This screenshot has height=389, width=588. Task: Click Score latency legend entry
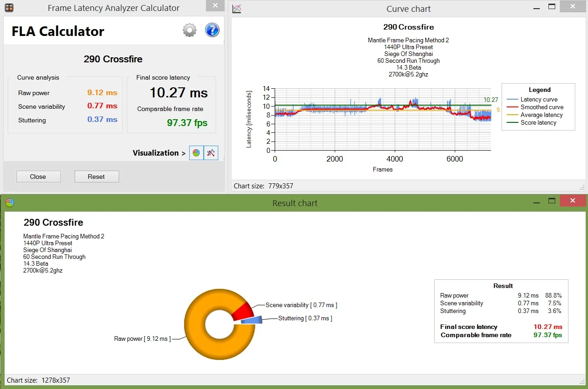532,122
